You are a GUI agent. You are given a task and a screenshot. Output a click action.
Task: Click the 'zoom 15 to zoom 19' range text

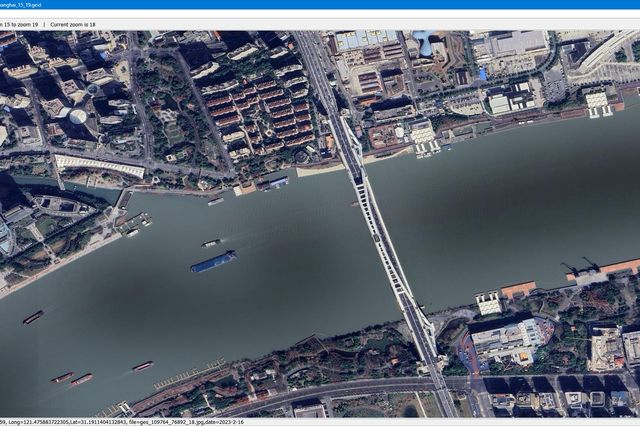point(19,24)
